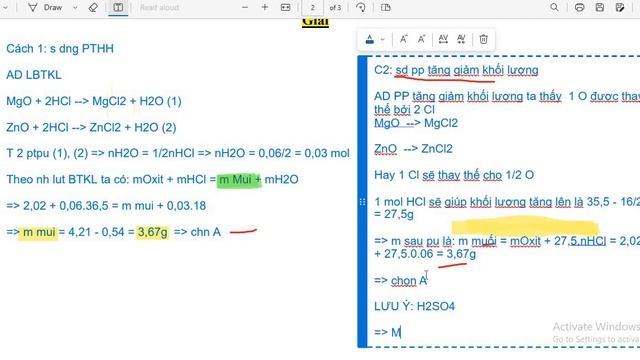This screenshot has width=640, height=360.
Task: Select the Erase tool
Action: [x=93, y=7]
